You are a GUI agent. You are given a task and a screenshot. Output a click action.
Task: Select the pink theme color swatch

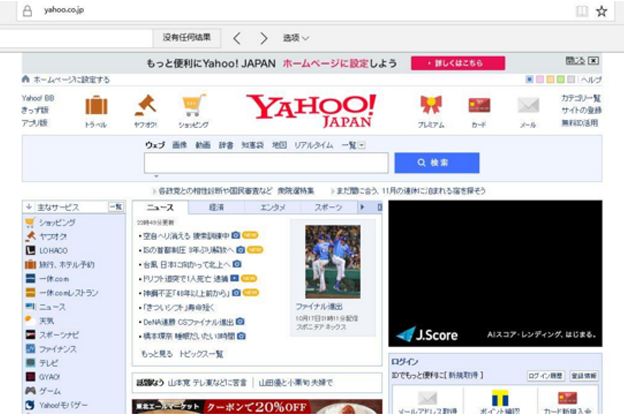(540, 79)
